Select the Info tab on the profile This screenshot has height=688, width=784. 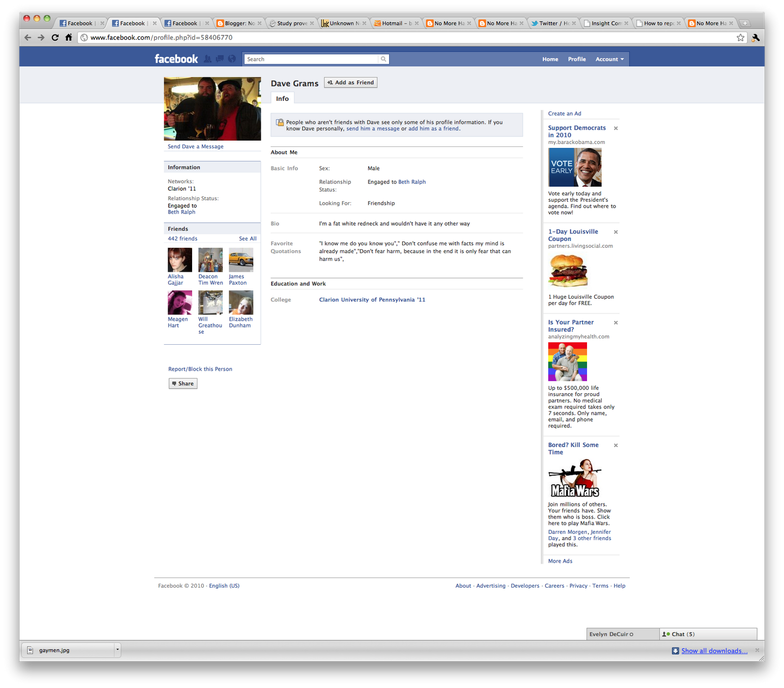click(x=282, y=98)
